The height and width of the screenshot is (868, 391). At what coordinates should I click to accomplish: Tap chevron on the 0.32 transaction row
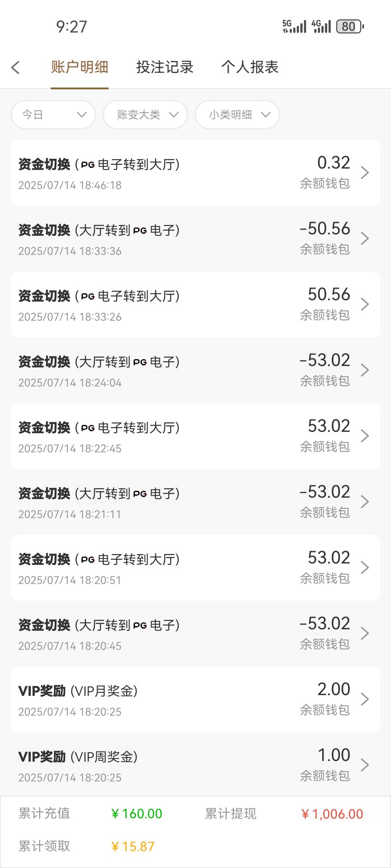pos(365,173)
